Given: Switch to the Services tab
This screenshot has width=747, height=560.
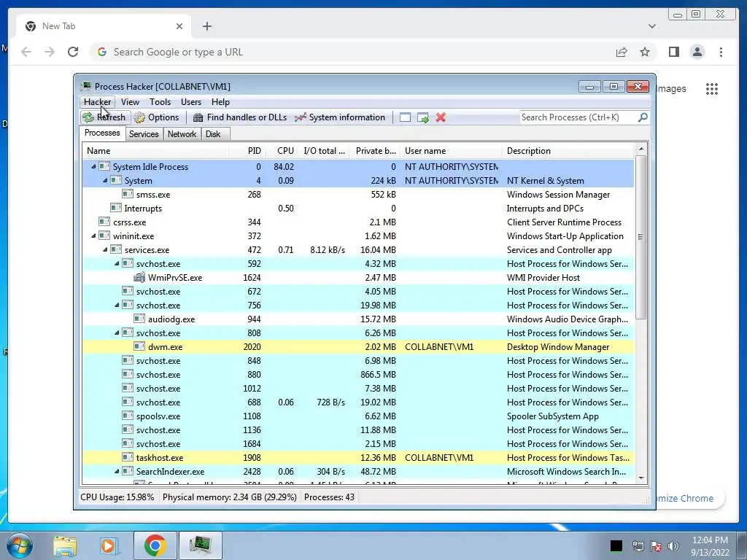Looking at the screenshot, I should (144, 134).
